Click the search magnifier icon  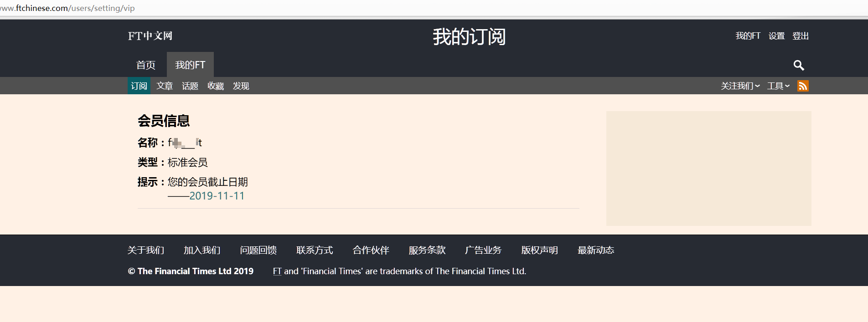pyautogui.click(x=799, y=65)
